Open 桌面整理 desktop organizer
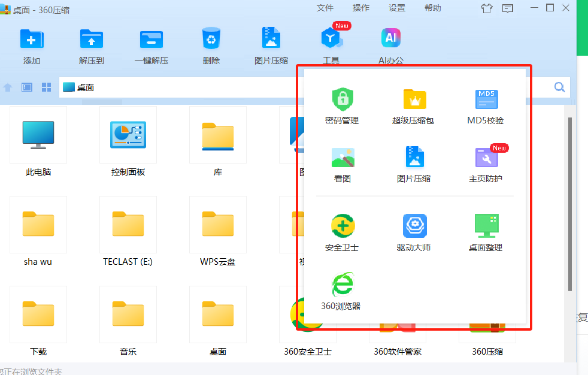The height and width of the screenshot is (375, 588). [x=486, y=232]
